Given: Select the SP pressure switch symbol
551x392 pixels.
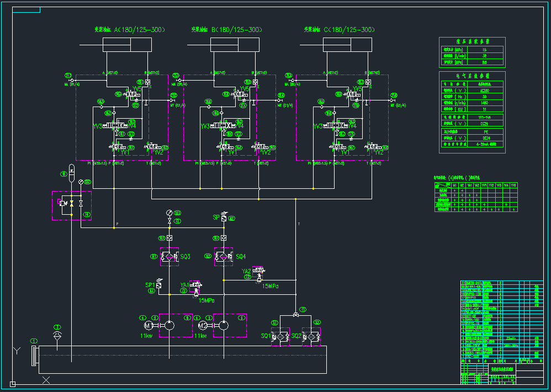Looking at the screenshot, I should click(224, 216).
